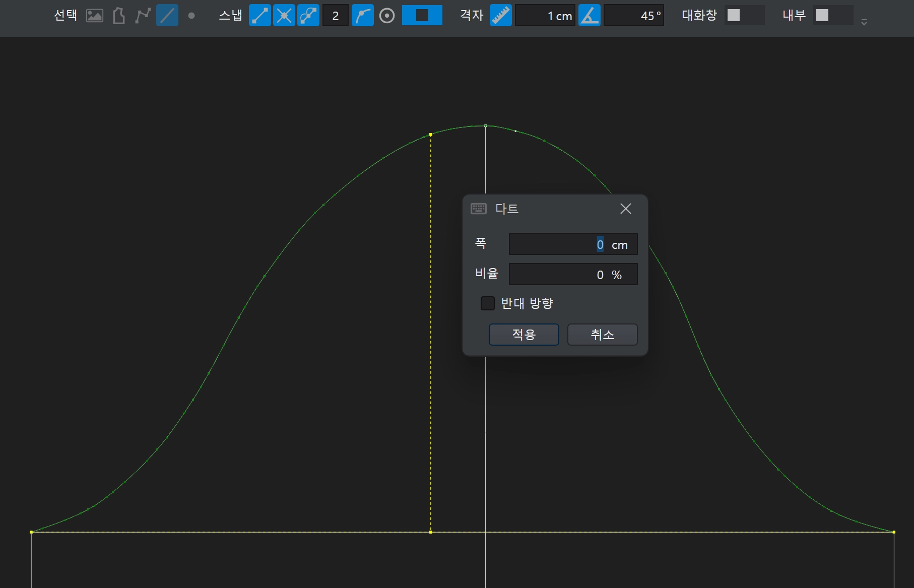The height and width of the screenshot is (588, 914).
Task: Enable the 반대 방향 checkbox
Action: pyautogui.click(x=488, y=303)
